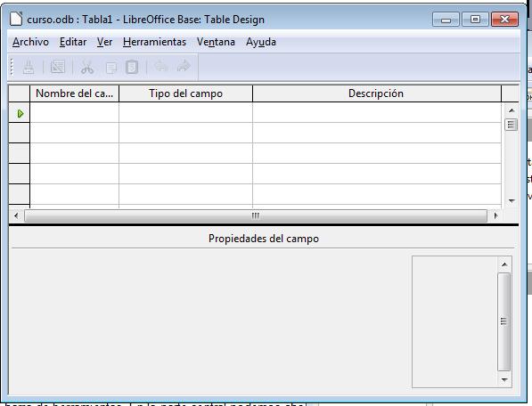
Task: Click the first field name cell
Action: (x=74, y=112)
